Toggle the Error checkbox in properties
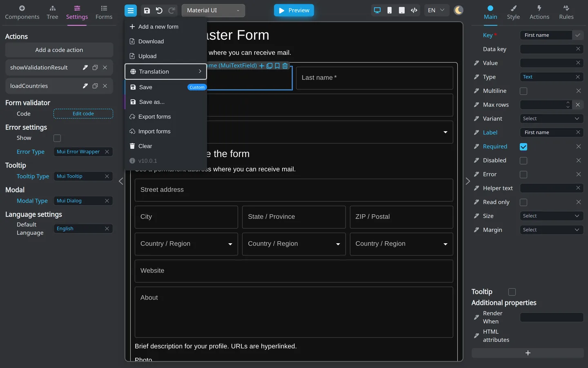This screenshot has height=368, width=588. click(x=523, y=175)
